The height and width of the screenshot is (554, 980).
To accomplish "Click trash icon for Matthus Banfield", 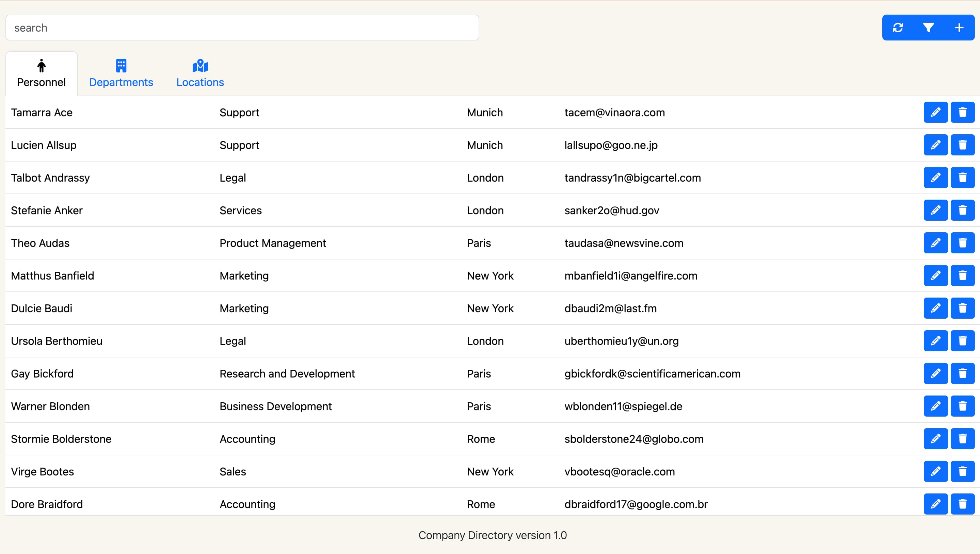I will tap(962, 275).
